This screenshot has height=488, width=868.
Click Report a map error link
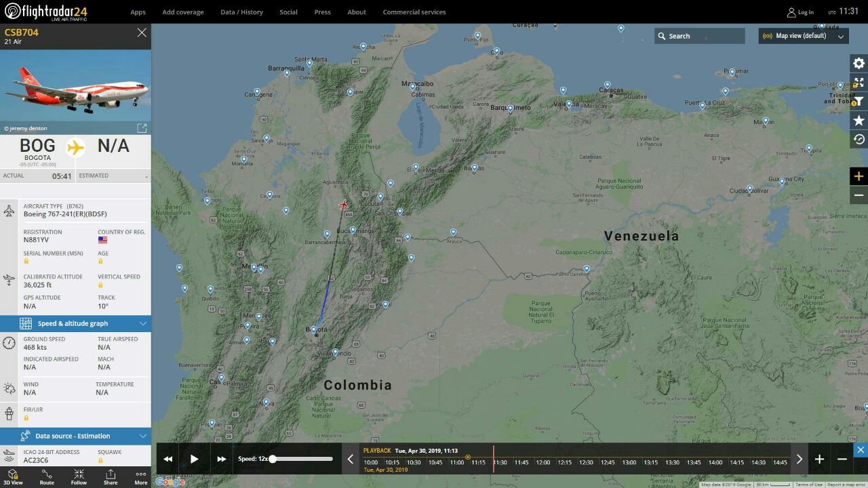847,485
